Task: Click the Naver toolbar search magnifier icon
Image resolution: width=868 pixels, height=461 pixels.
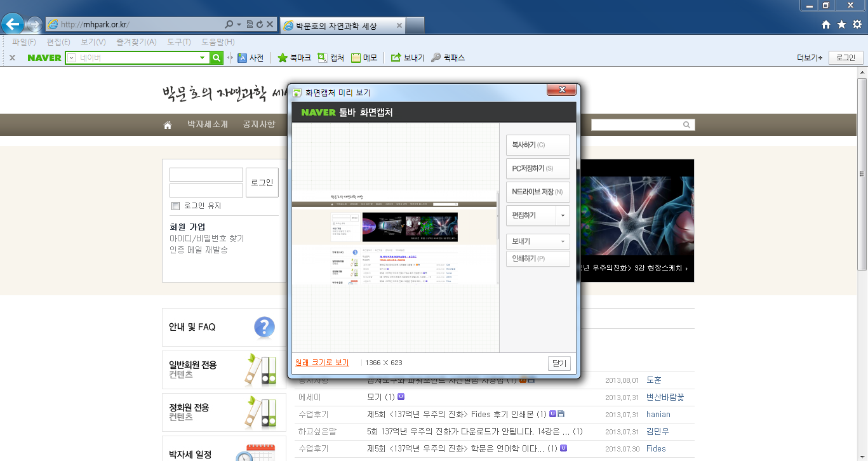Action: click(x=217, y=58)
